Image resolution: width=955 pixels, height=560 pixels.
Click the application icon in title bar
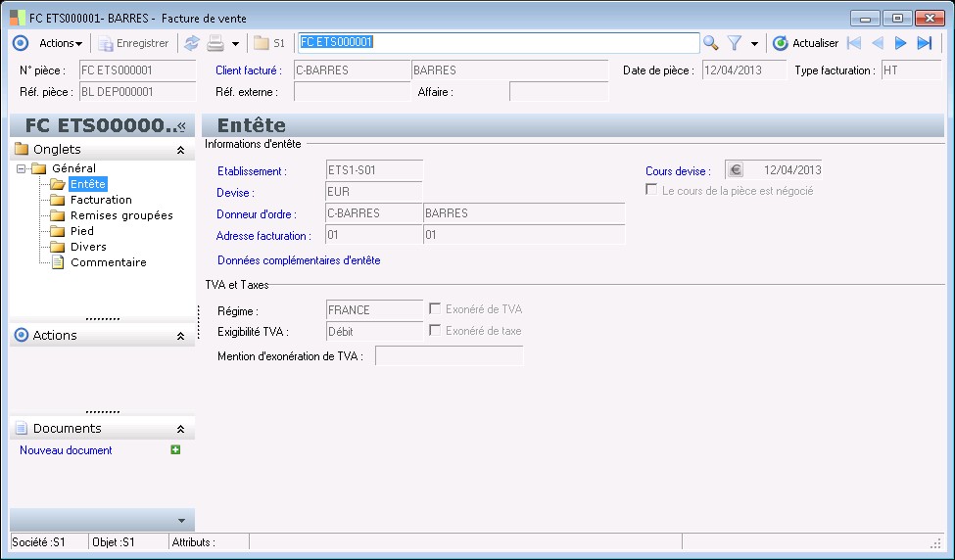click(17, 18)
